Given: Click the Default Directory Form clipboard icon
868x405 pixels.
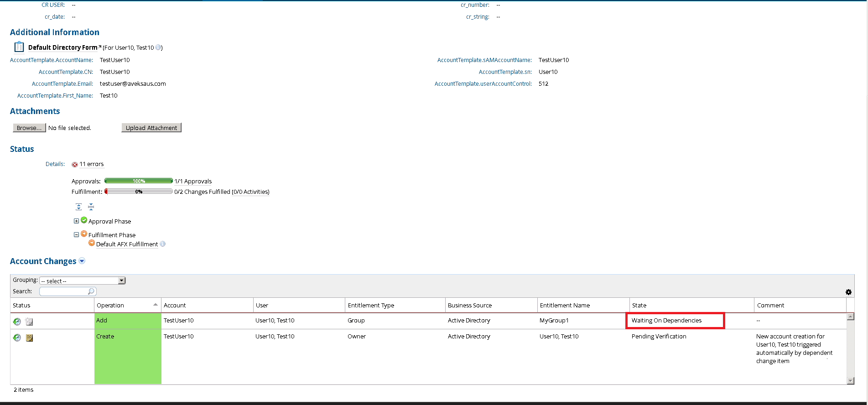Looking at the screenshot, I should point(19,47).
